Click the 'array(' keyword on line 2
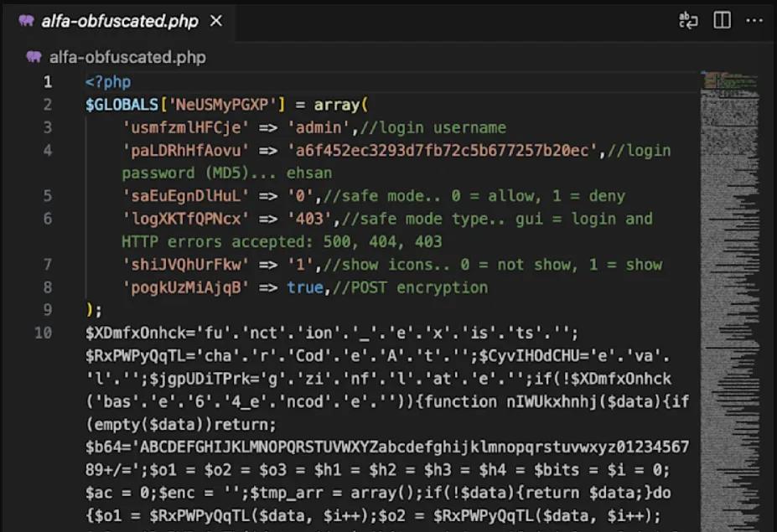This screenshot has height=532, width=777. tap(341, 105)
